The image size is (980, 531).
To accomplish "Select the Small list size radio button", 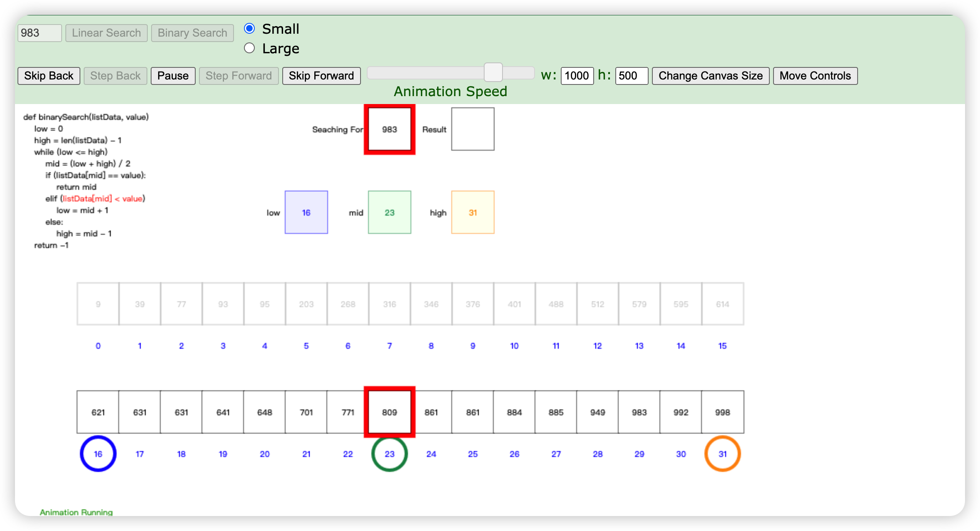I will [249, 28].
